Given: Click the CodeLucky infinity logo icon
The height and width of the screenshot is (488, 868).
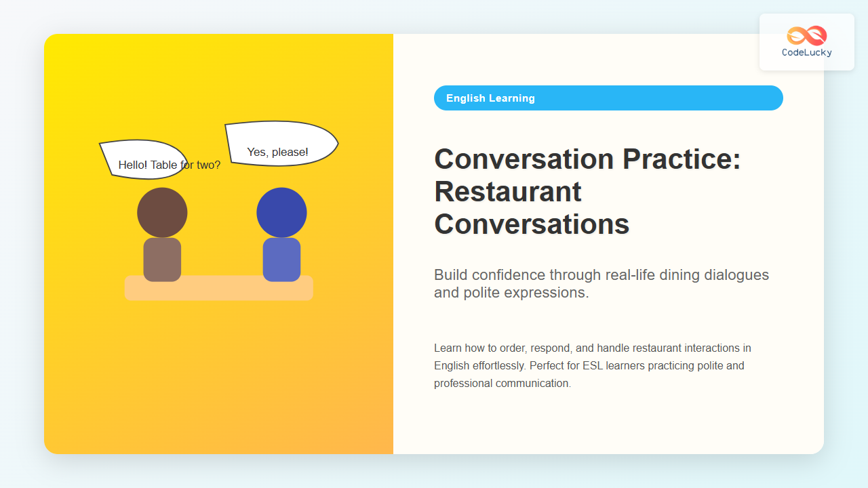Looking at the screenshot, I should click(x=806, y=35).
